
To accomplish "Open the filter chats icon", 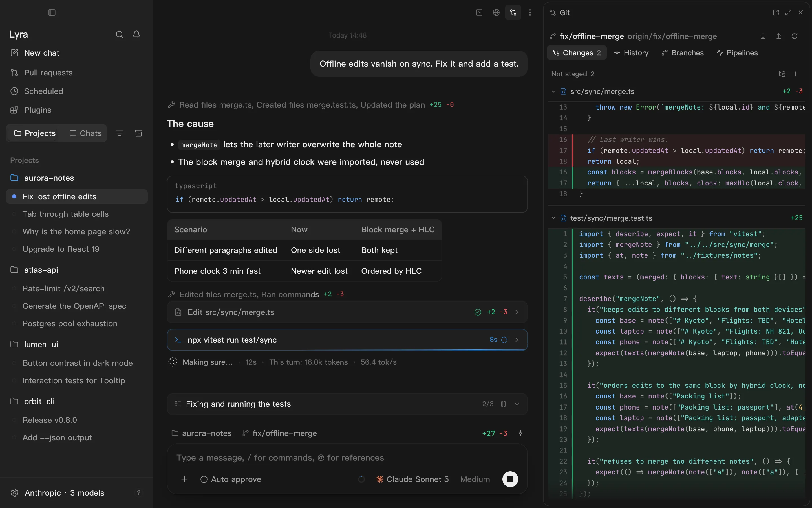I will [x=120, y=133].
